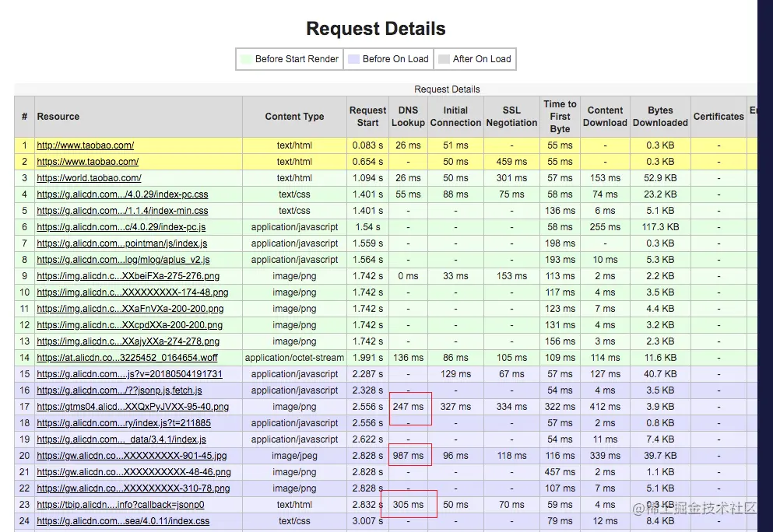
Task: Open the 4.0.29/index-pc.css resource link
Action: point(122,194)
